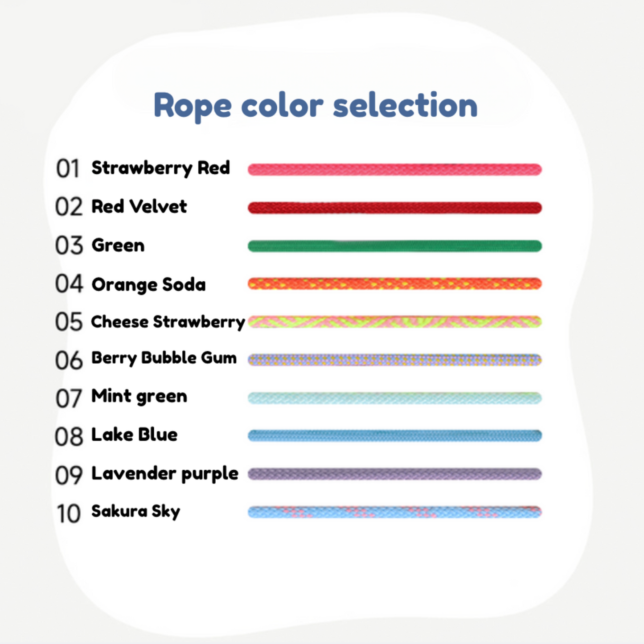Screen dimensions: 644x644
Task: Click the Cheese Strawberry label
Action: pyautogui.click(x=168, y=322)
